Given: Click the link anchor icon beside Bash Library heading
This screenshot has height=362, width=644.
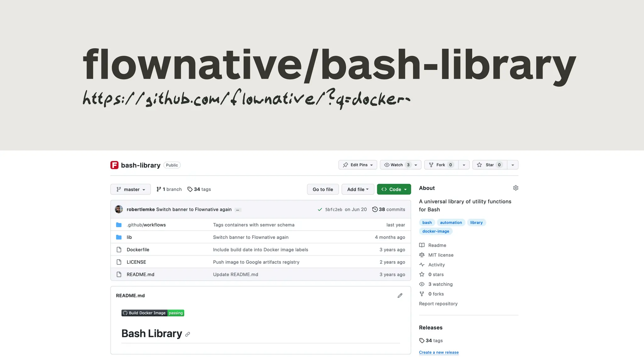Looking at the screenshot, I should click(x=188, y=334).
